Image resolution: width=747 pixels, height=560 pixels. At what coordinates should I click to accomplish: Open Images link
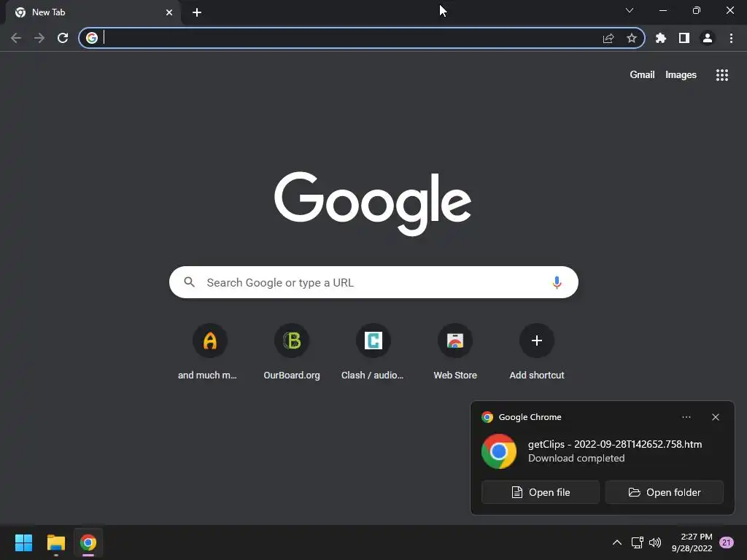pyautogui.click(x=681, y=75)
